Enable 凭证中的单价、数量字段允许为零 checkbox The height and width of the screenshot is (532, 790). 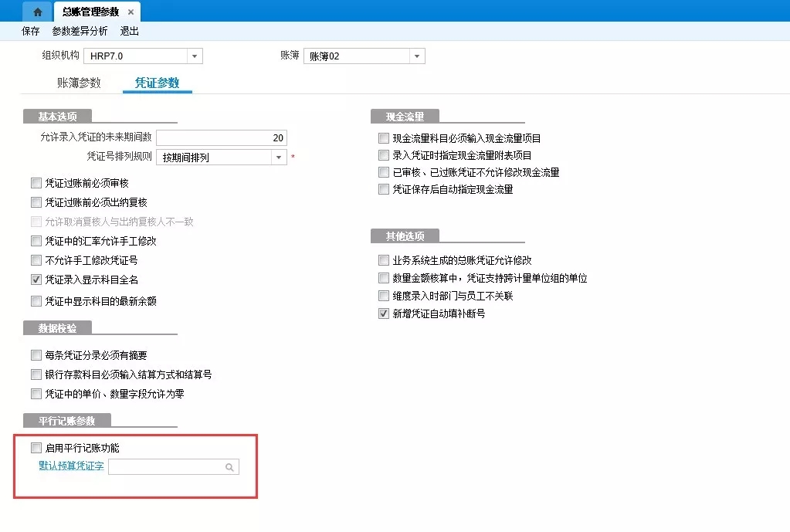tap(36, 394)
